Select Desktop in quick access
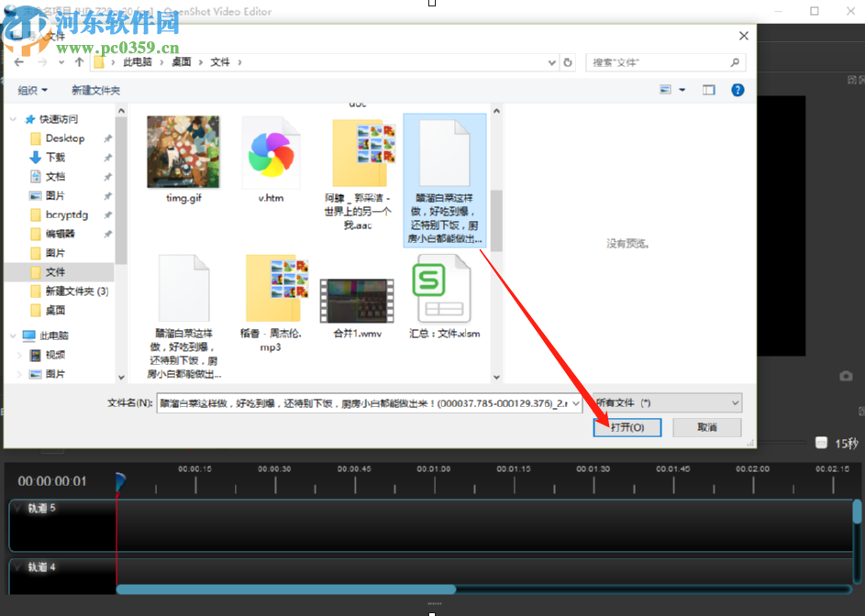 [64, 138]
